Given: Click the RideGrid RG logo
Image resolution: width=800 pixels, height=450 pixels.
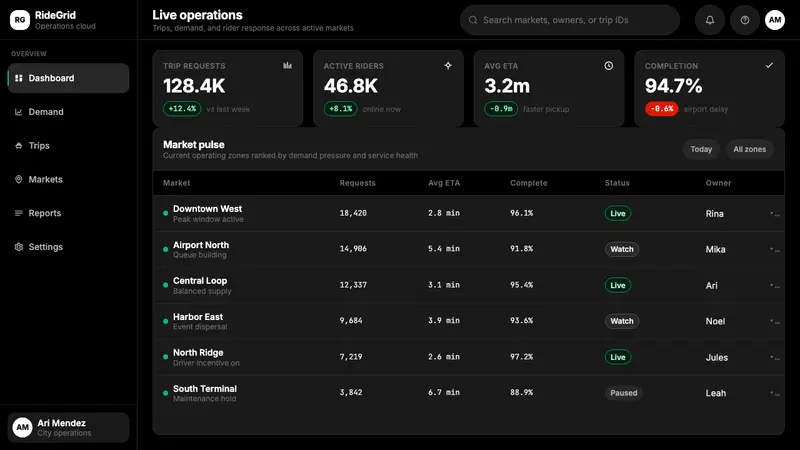Looking at the screenshot, I should pos(19,20).
